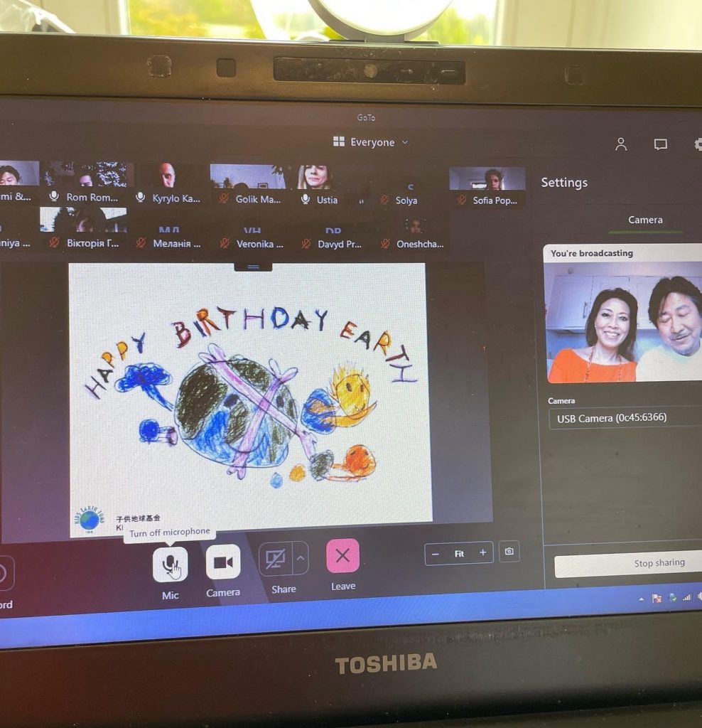Expand the Share options chevron
Viewport: 702px width, 728px height.
pos(301,557)
